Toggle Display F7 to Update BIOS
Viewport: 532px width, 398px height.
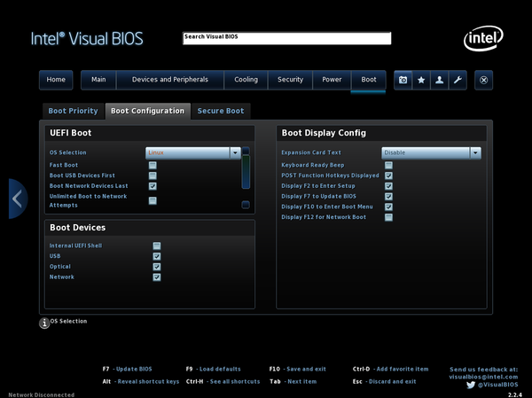point(389,197)
